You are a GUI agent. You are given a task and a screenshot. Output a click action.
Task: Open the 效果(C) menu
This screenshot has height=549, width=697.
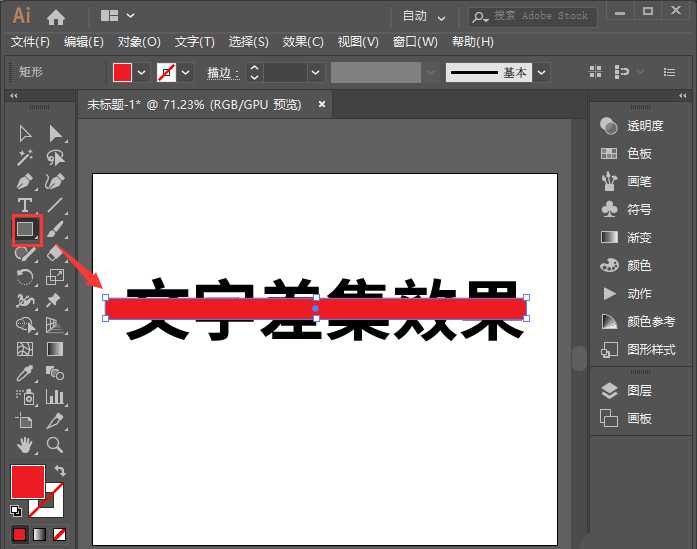tap(303, 42)
